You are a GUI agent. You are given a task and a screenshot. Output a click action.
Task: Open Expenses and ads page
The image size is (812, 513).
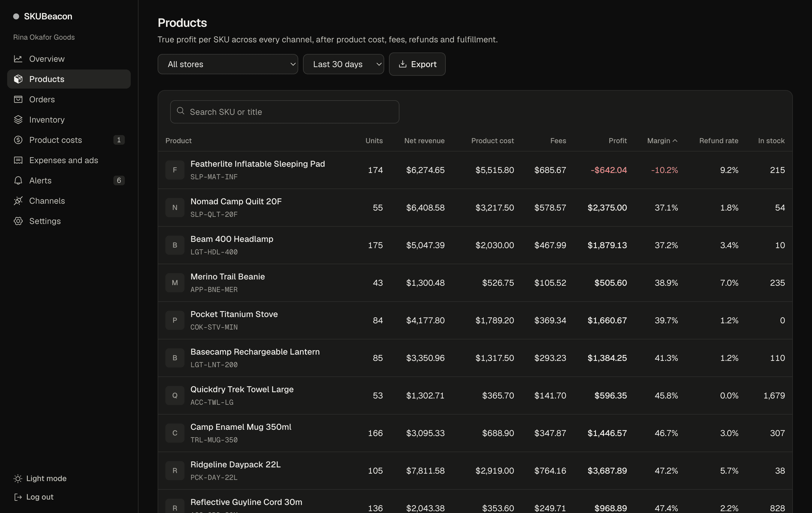click(x=69, y=160)
